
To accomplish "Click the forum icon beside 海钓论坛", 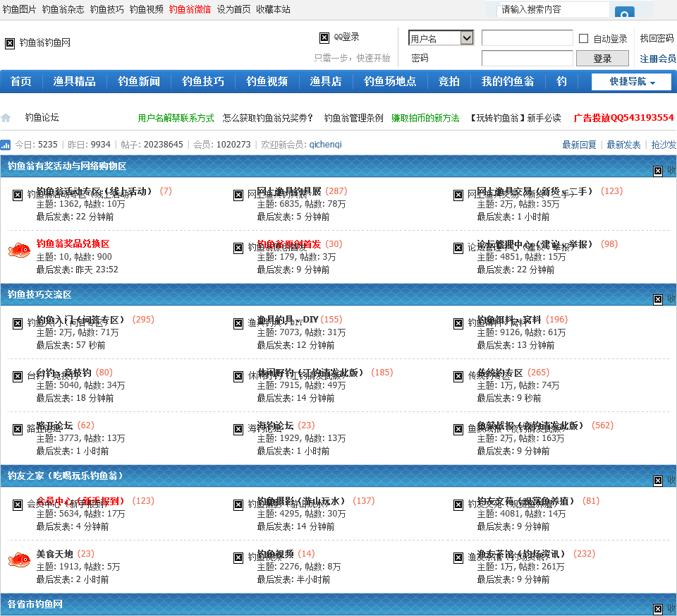I will tap(238, 430).
